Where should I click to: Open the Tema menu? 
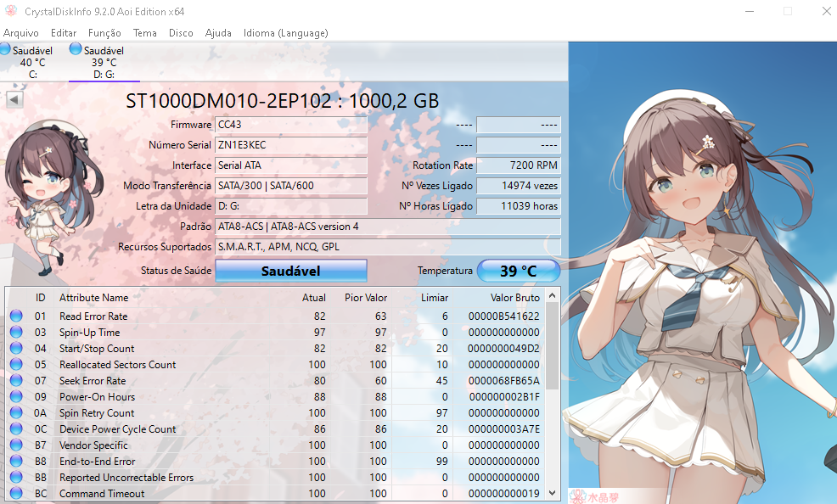144,33
